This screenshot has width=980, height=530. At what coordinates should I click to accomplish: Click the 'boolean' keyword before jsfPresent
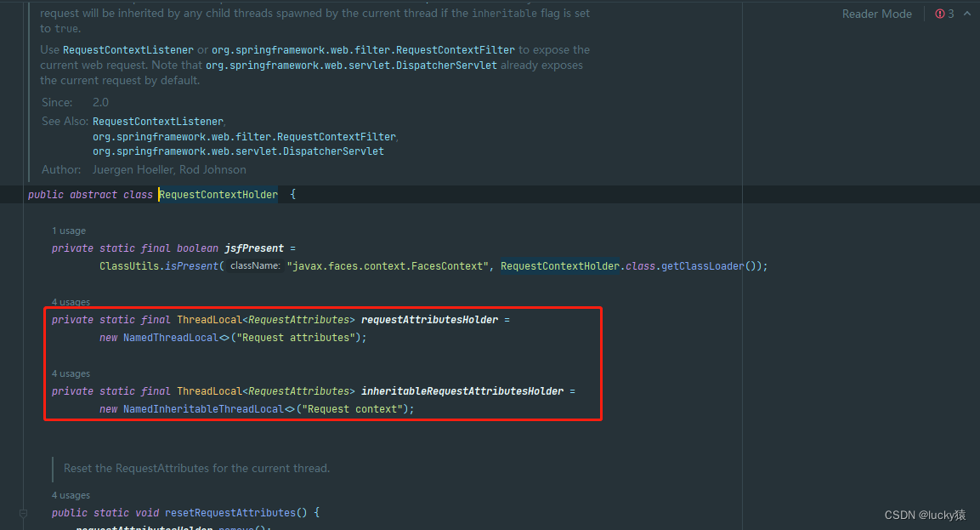(x=197, y=248)
